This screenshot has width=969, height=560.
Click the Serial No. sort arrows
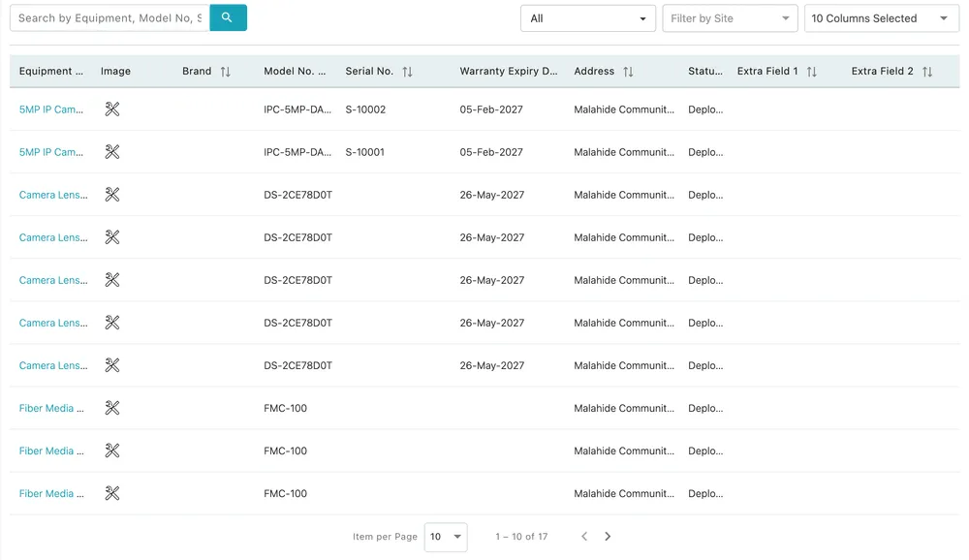click(407, 72)
